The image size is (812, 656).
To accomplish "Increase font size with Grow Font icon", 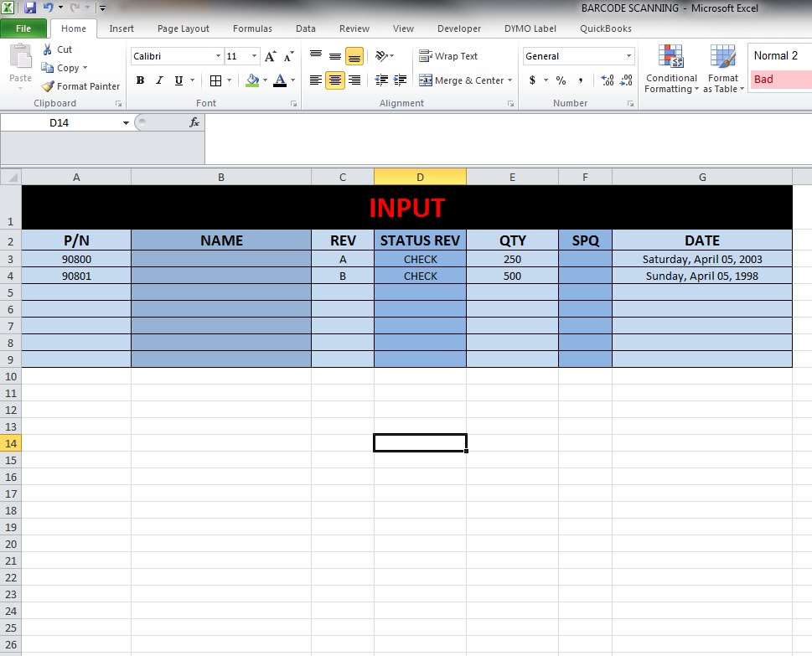I will (271, 56).
